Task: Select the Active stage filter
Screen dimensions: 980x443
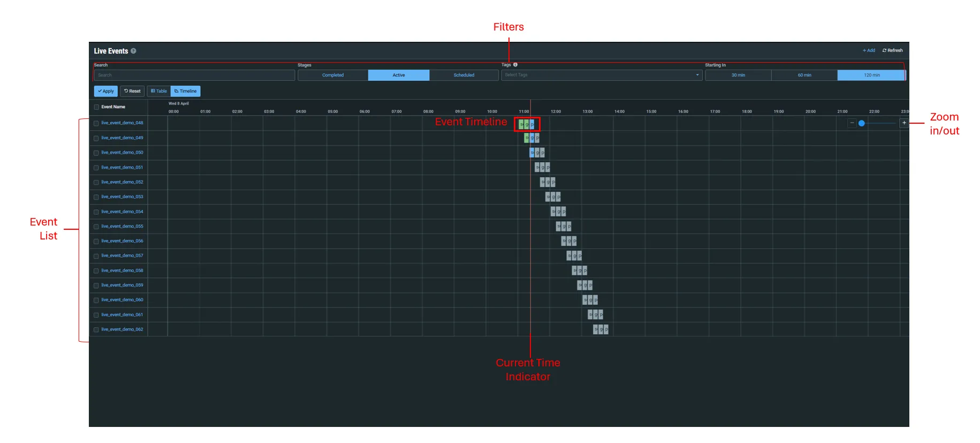Action: point(399,75)
